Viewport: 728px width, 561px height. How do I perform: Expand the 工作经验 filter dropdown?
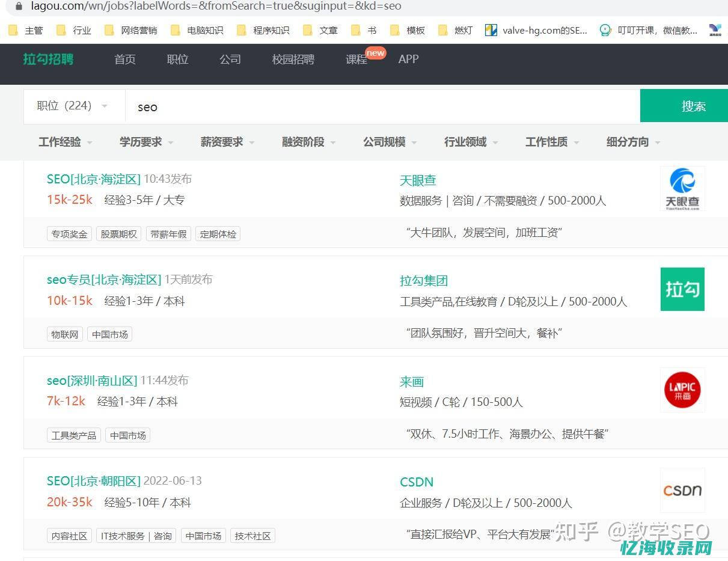(64, 142)
